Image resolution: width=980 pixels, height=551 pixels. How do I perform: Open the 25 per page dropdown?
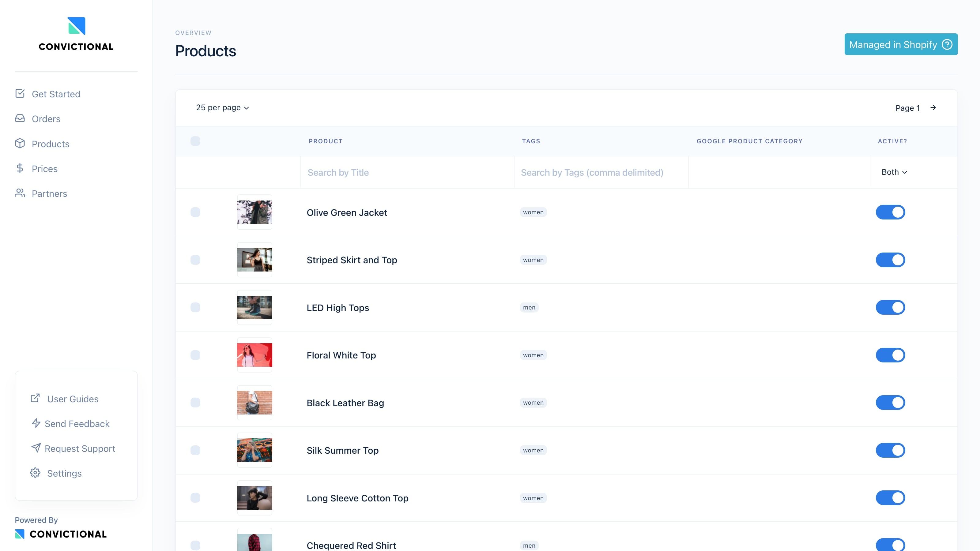click(x=223, y=108)
